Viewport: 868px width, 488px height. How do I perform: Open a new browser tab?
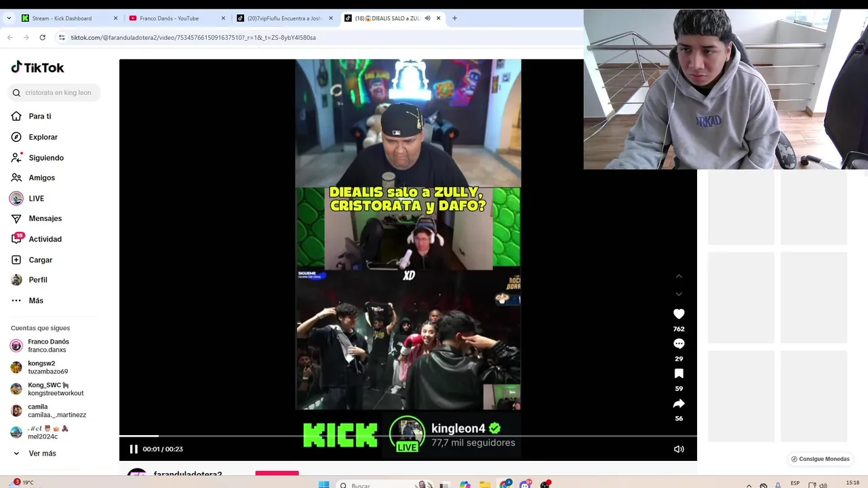coord(454,18)
